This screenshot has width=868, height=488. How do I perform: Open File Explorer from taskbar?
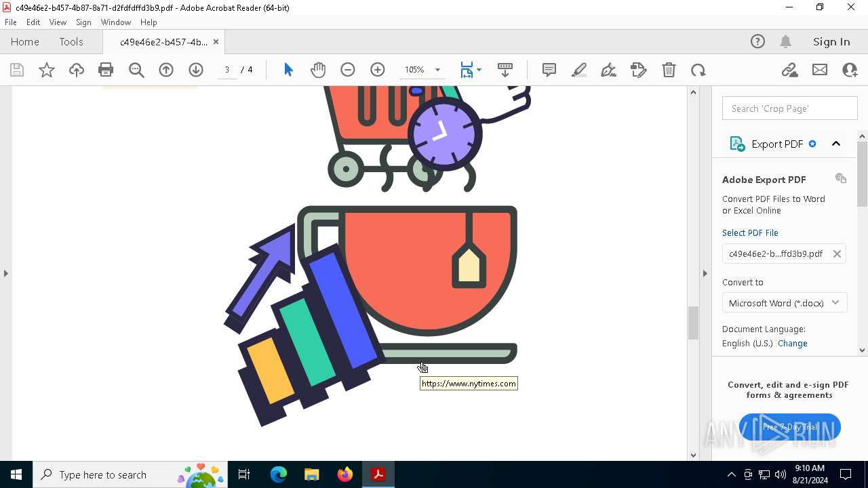click(312, 474)
